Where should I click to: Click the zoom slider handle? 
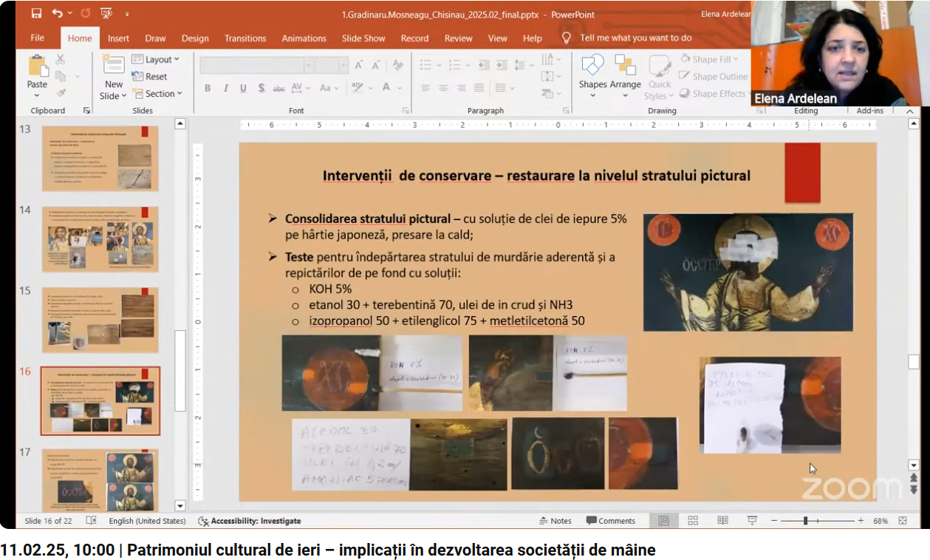pos(805,520)
